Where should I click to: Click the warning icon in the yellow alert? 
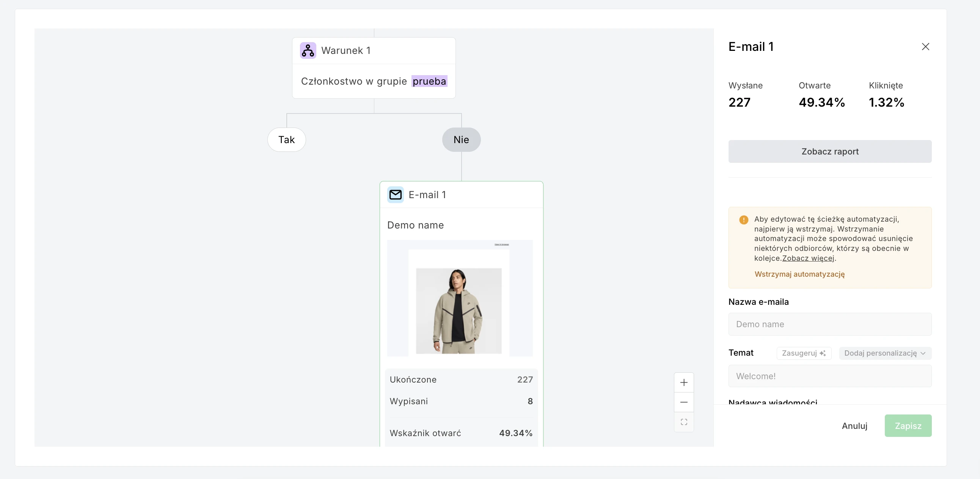click(744, 220)
